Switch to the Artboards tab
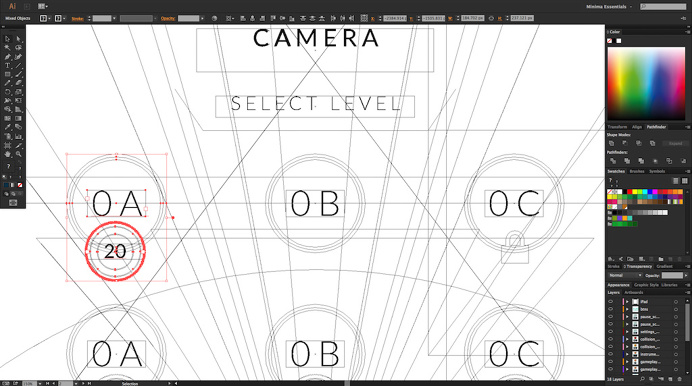 634,292
